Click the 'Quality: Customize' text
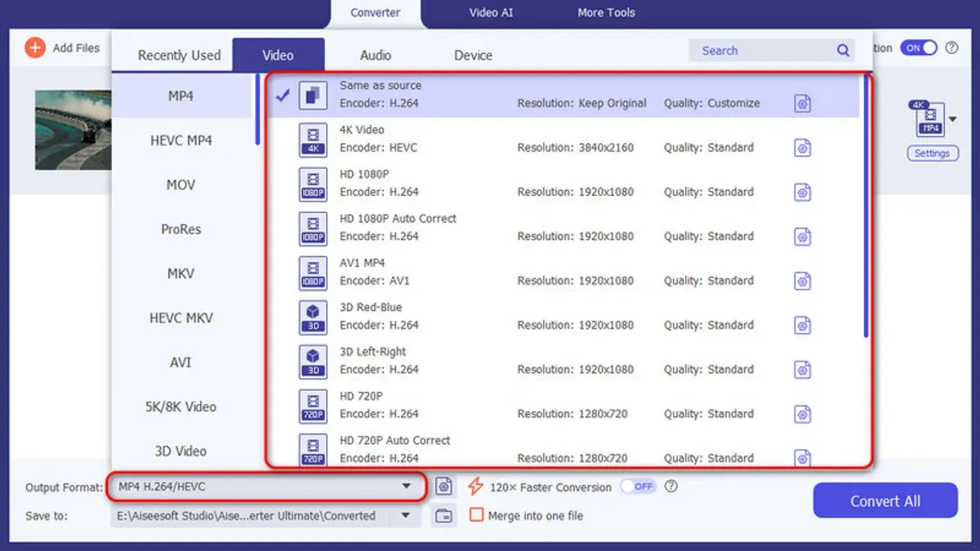 (x=711, y=104)
